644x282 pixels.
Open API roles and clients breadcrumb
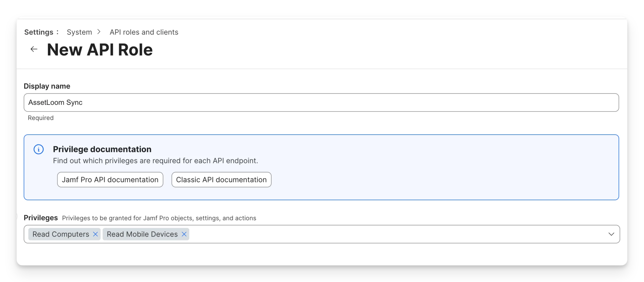tap(144, 32)
